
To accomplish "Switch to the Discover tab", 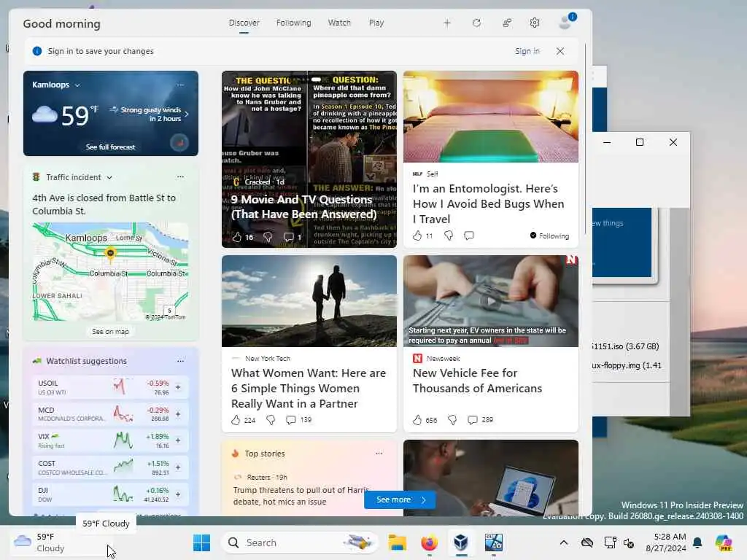I will tap(244, 23).
